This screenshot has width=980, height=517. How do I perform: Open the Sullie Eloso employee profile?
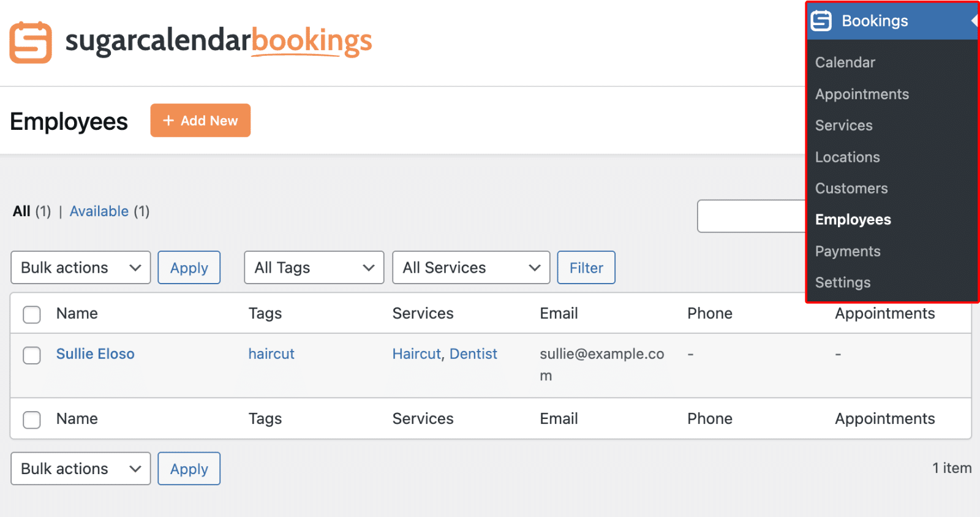(95, 353)
